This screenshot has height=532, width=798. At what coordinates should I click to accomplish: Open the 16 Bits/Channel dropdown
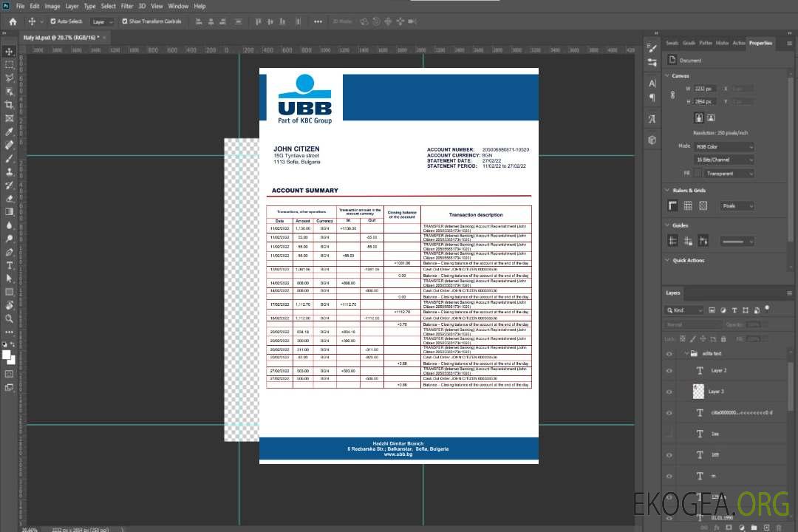click(723, 160)
